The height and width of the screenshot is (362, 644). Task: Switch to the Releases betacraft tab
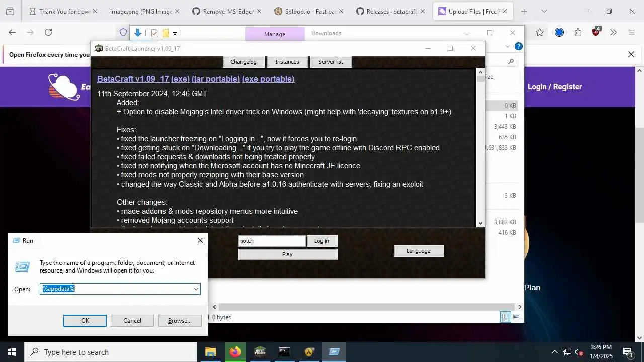tap(391, 11)
